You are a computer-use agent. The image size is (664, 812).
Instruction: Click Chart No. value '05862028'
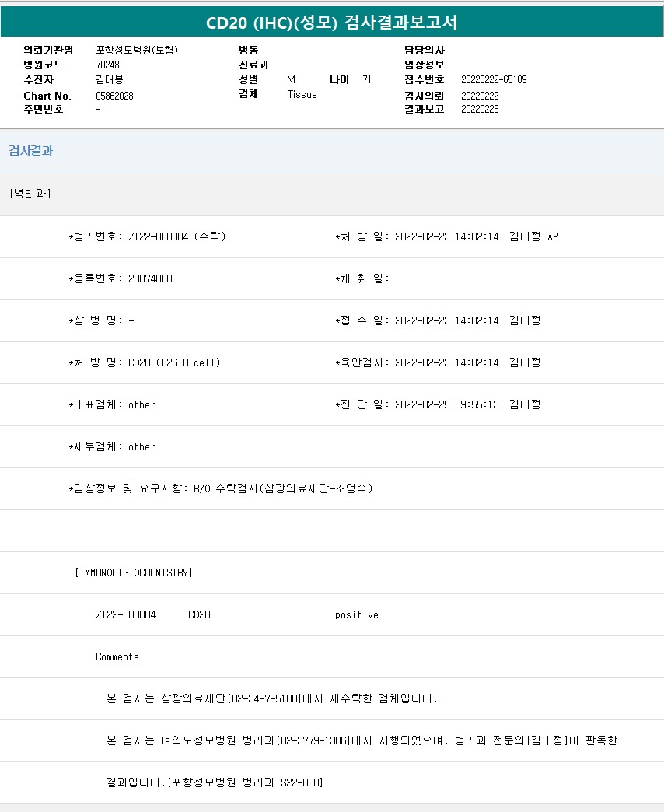pyautogui.click(x=114, y=96)
